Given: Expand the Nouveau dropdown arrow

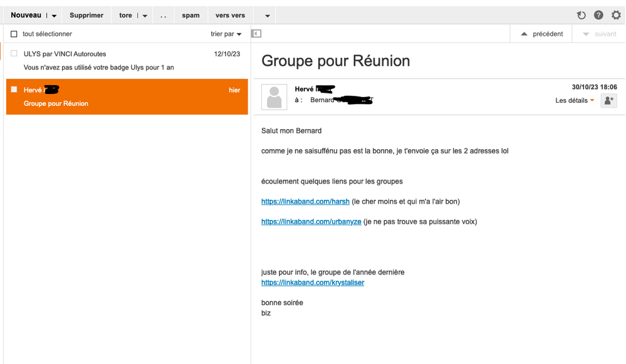Looking at the screenshot, I should pos(55,16).
